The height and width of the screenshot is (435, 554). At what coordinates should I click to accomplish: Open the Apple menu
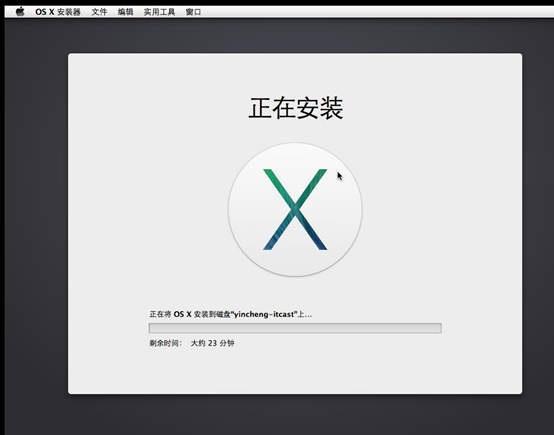coord(20,12)
